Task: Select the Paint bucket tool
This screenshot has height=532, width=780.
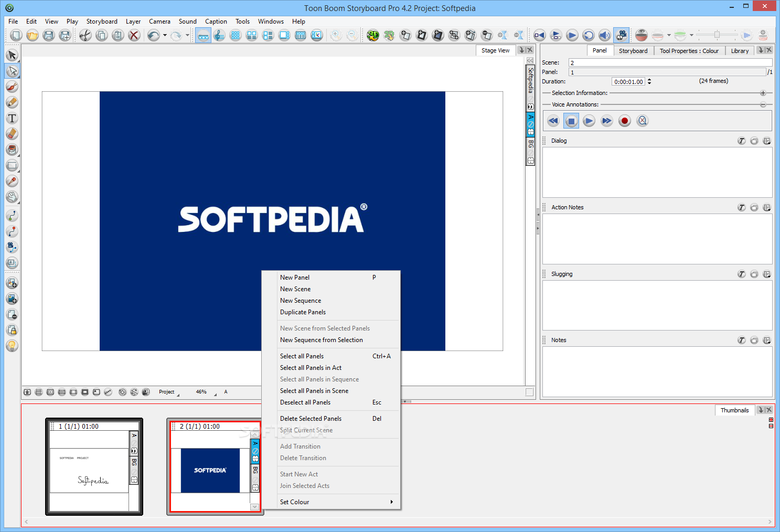Action: click(x=12, y=150)
